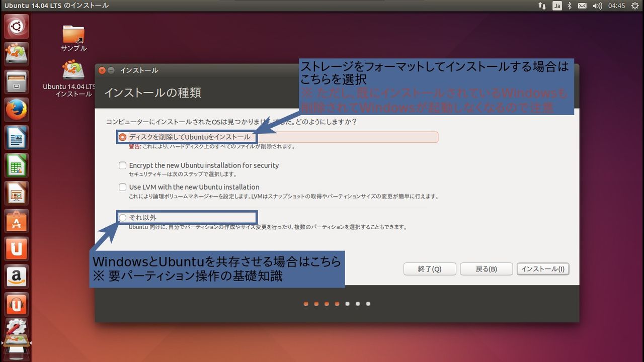Select the サンプル folder on the desktop
Screen dimensions: 644x362
tap(74, 39)
